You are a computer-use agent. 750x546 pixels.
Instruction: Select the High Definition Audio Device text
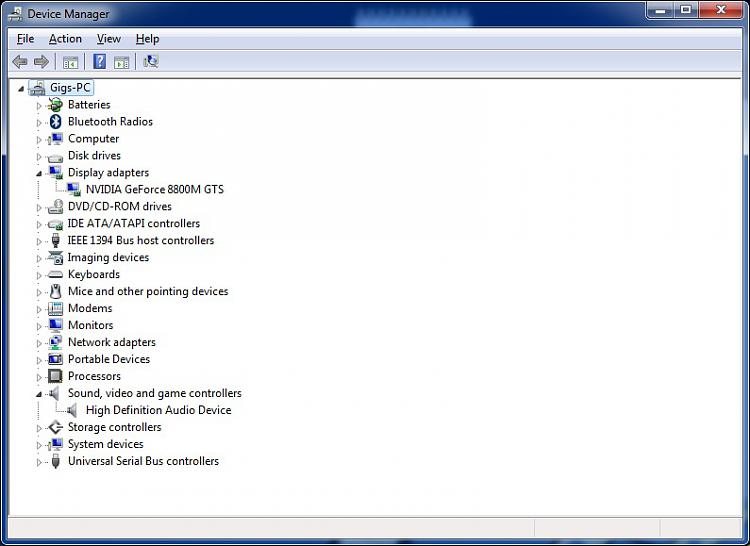158,410
